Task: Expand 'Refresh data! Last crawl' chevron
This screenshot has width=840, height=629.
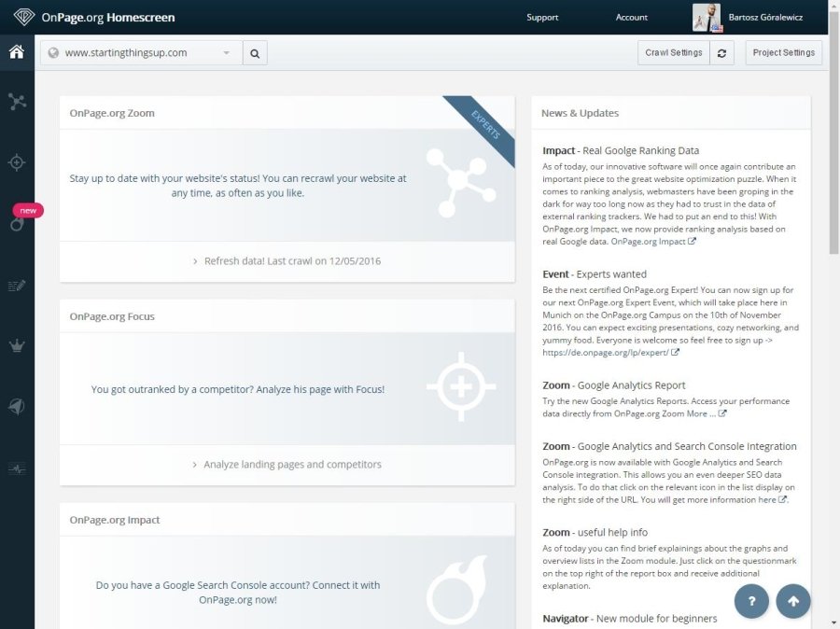Action: click(x=195, y=261)
